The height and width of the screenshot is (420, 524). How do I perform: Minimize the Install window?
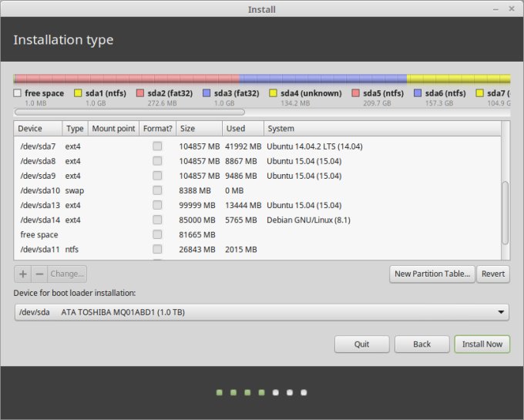[x=496, y=9]
